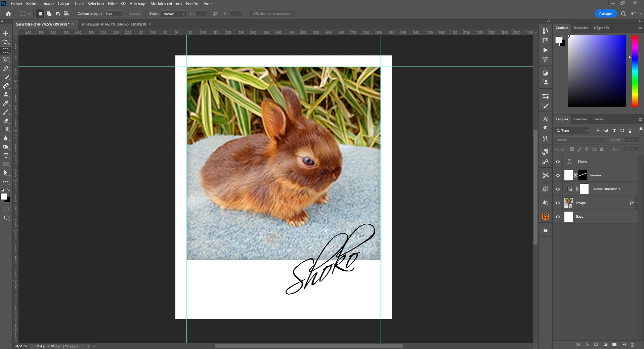This screenshot has width=644, height=349.
Task: Select the Rectangular Marquee tool in toolbox
Action: coord(6,51)
